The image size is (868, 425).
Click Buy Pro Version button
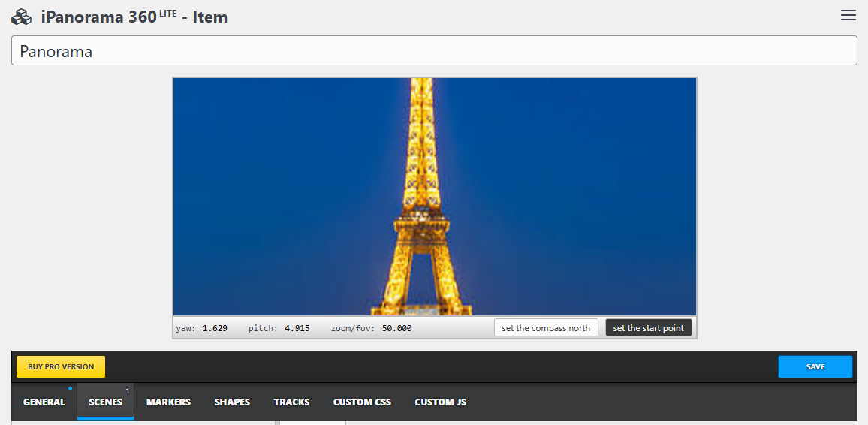click(61, 367)
